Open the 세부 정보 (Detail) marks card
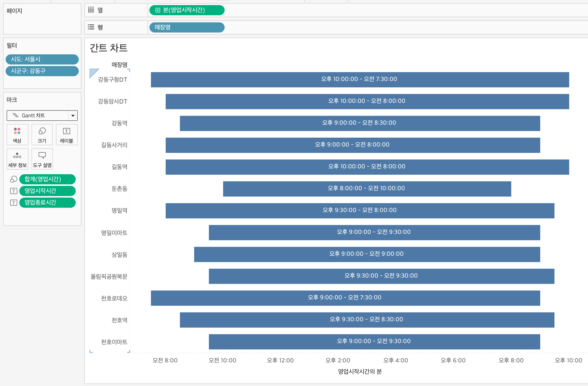The height and width of the screenshot is (386, 588). 17,159
